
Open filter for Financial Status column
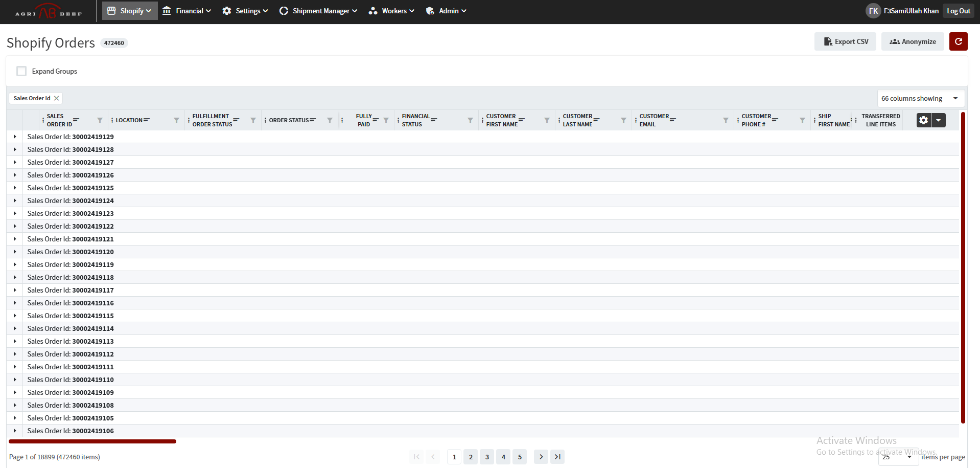coord(470,120)
